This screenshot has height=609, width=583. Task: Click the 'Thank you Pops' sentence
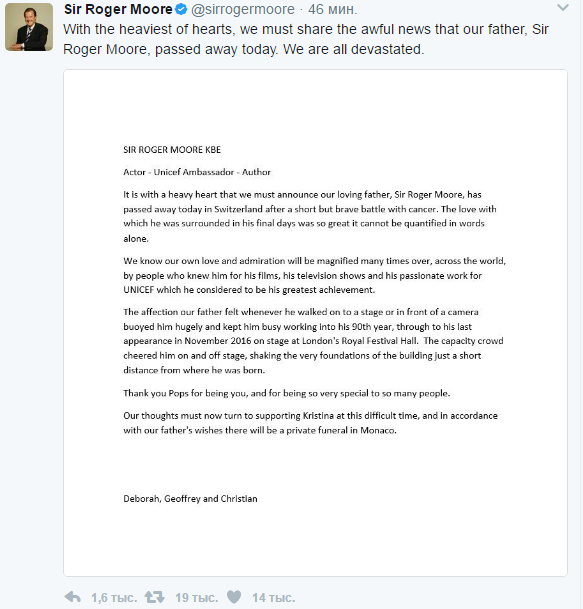coord(287,393)
